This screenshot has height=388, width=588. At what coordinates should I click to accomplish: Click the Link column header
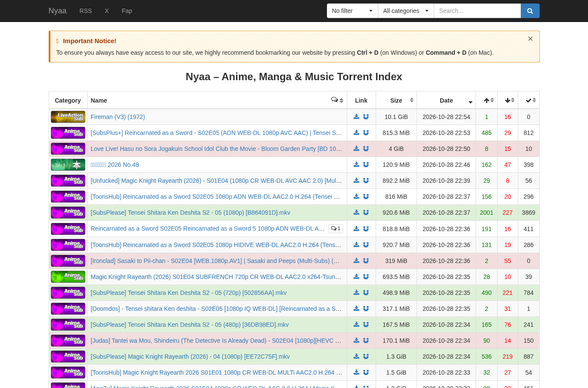[x=361, y=100]
